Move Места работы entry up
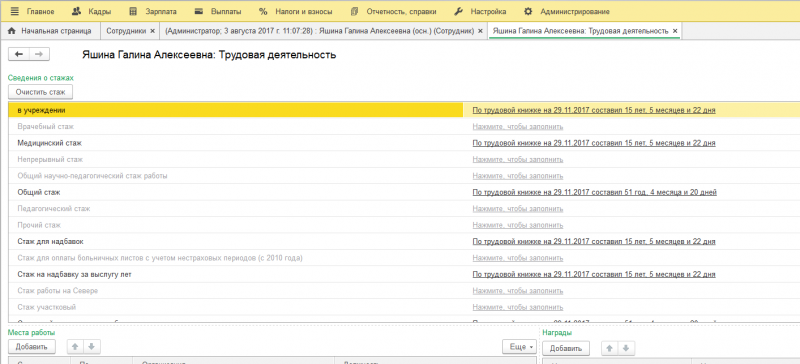Image resolution: width=800 pixels, height=364 pixels. click(76, 347)
